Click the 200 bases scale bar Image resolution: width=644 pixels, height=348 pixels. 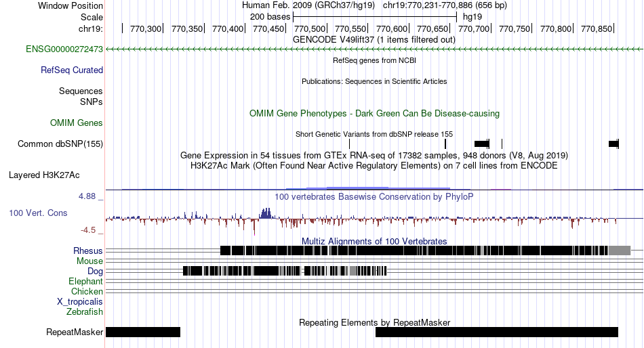click(375, 17)
